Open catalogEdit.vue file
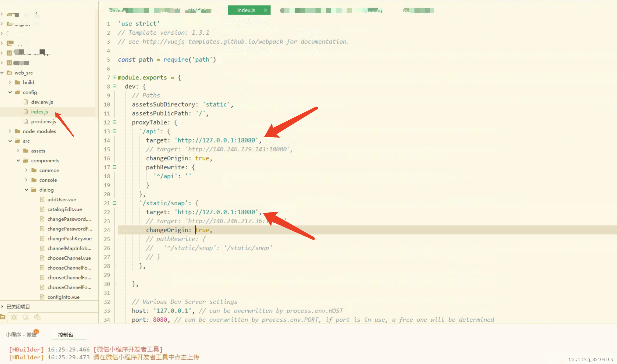This screenshot has width=617, height=364. click(x=65, y=209)
